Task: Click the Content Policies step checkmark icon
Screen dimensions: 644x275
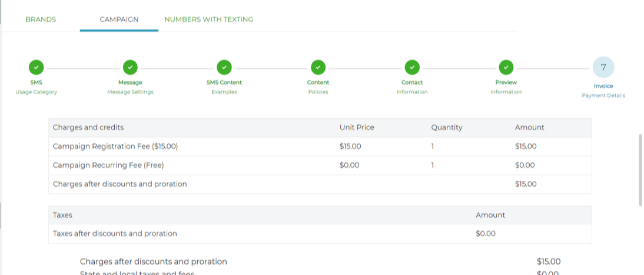Action: click(x=318, y=67)
